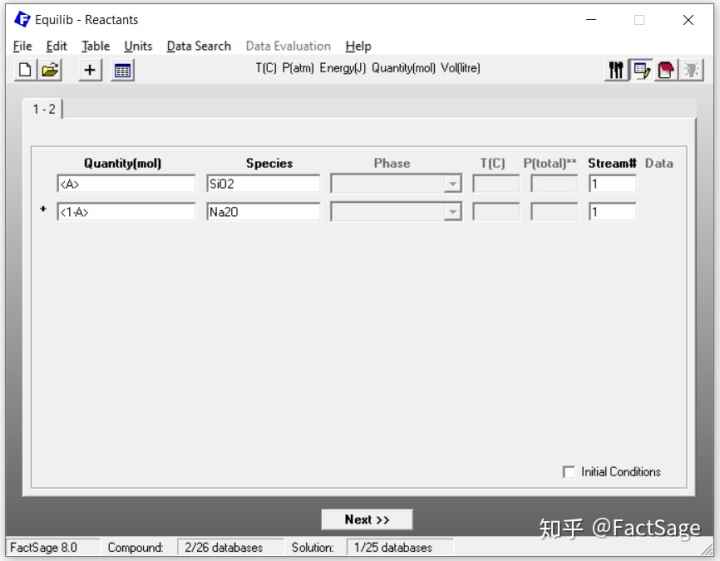Click the Data column label
This screenshot has height=561, width=720.
(659, 163)
